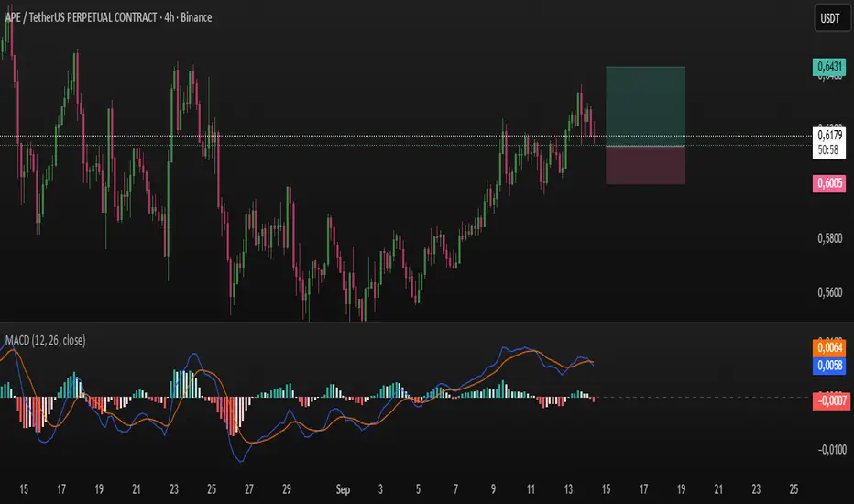Open the USDT currency selector
This screenshot has width=854, height=504.
click(827, 18)
